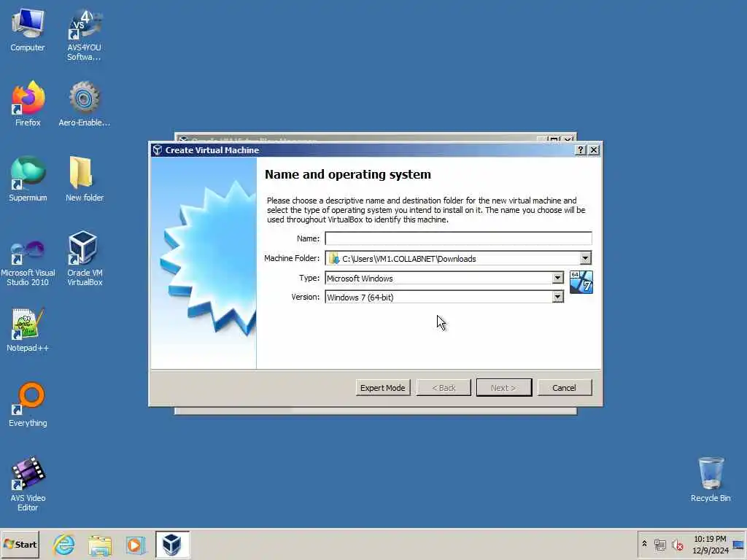
Task: Switch to Expert Mode
Action: click(x=382, y=388)
